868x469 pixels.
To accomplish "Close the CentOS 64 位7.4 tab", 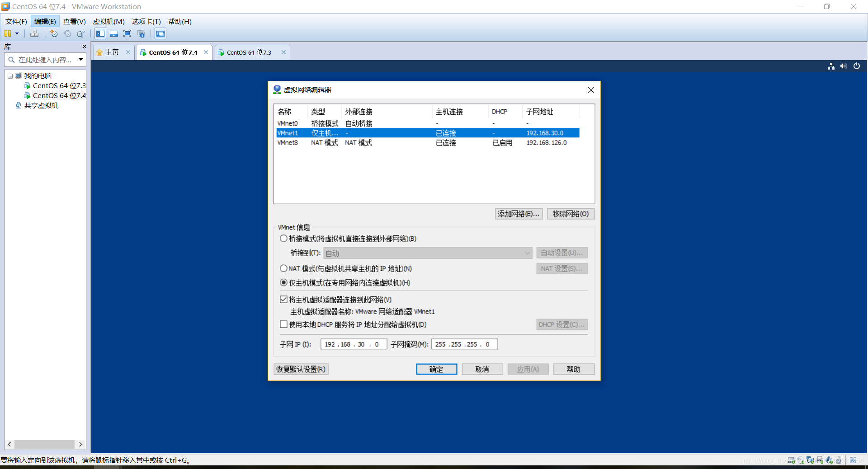I will 206,52.
